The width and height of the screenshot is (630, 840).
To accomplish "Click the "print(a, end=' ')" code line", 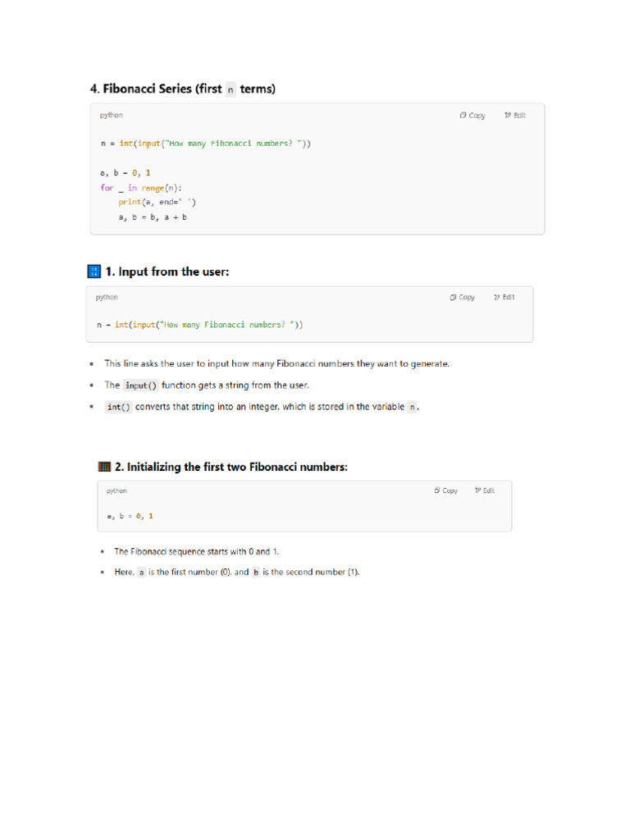I will pos(157,202).
